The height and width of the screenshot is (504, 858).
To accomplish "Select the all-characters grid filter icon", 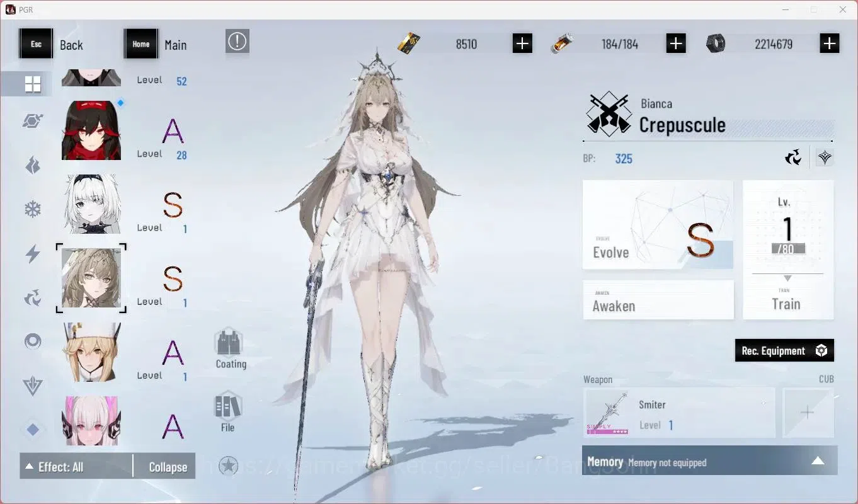I will (x=33, y=84).
